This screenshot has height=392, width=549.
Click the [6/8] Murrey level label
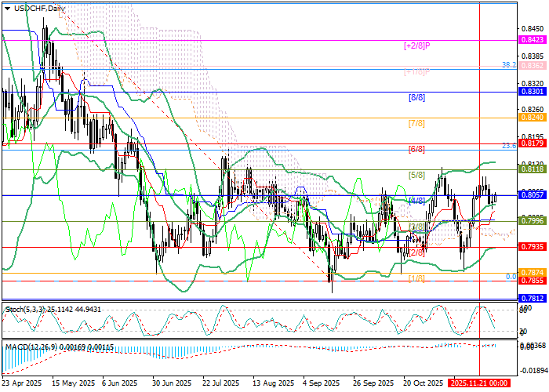(416, 149)
